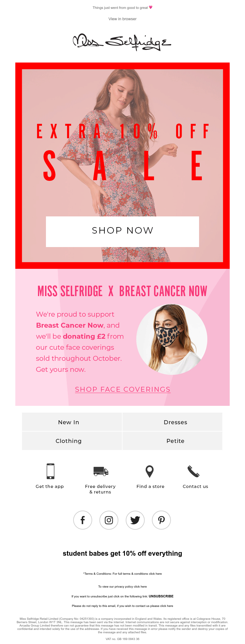Screen dimensions: 245x644
Task: Click the SHOP NOW button
Action: coord(123,232)
